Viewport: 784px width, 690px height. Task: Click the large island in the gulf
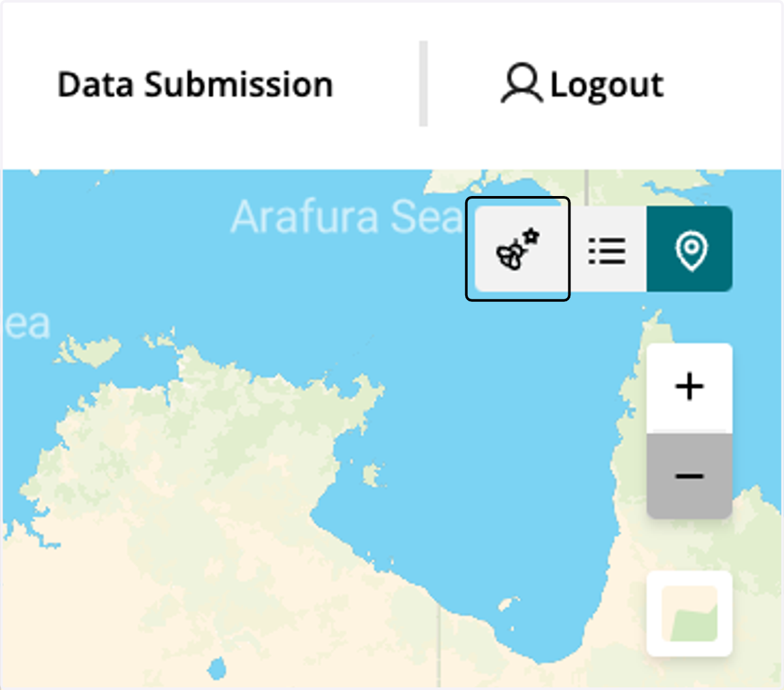coord(373,475)
